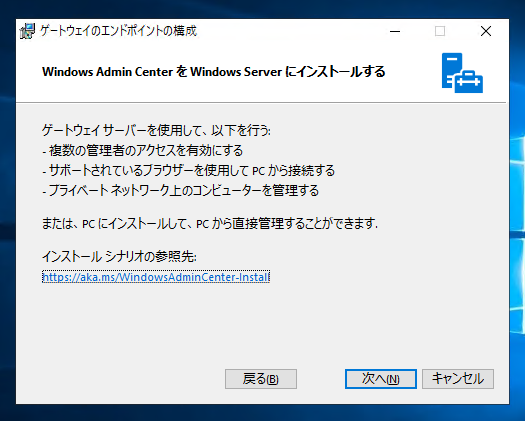525x421 pixels.
Task: Minimize the installer window
Action: coord(395,31)
